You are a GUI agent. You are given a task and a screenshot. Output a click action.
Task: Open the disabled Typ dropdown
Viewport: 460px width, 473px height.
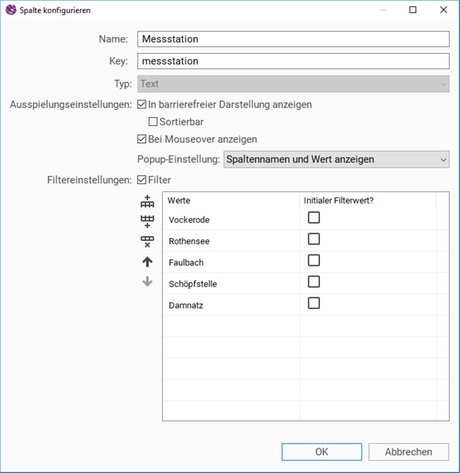pyautogui.click(x=293, y=84)
